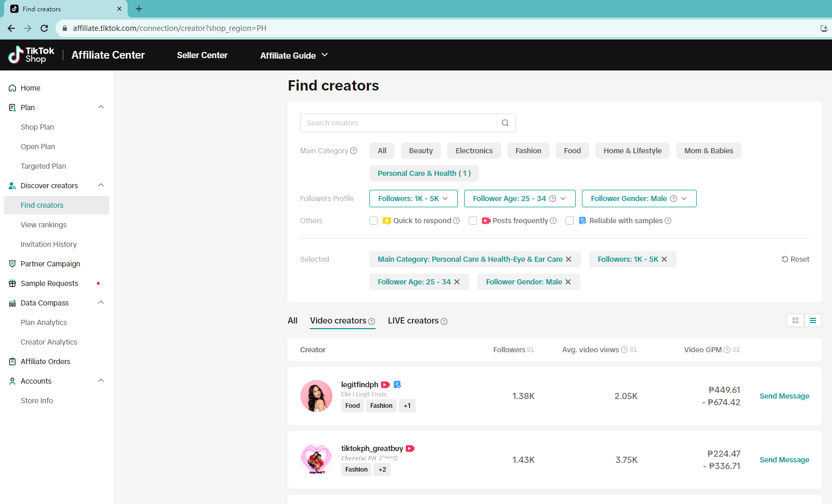832x504 pixels.
Task: Click Main Category help icon
Action: click(x=353, y=151)
